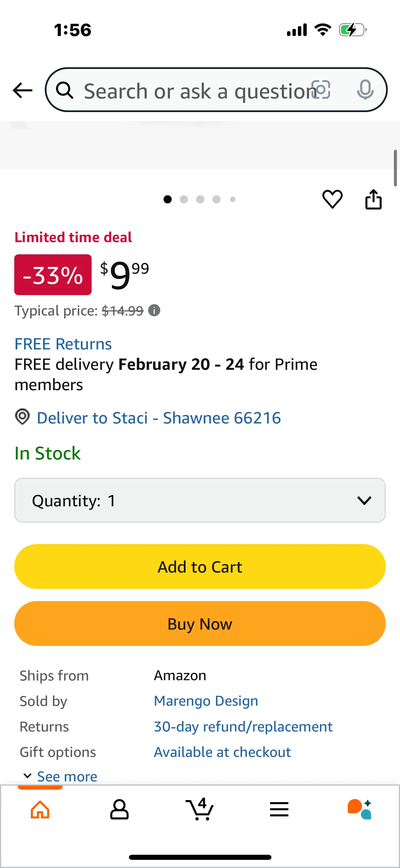Tap the share icon
This screenshot has width=400, height=868.
pos(373,199)
